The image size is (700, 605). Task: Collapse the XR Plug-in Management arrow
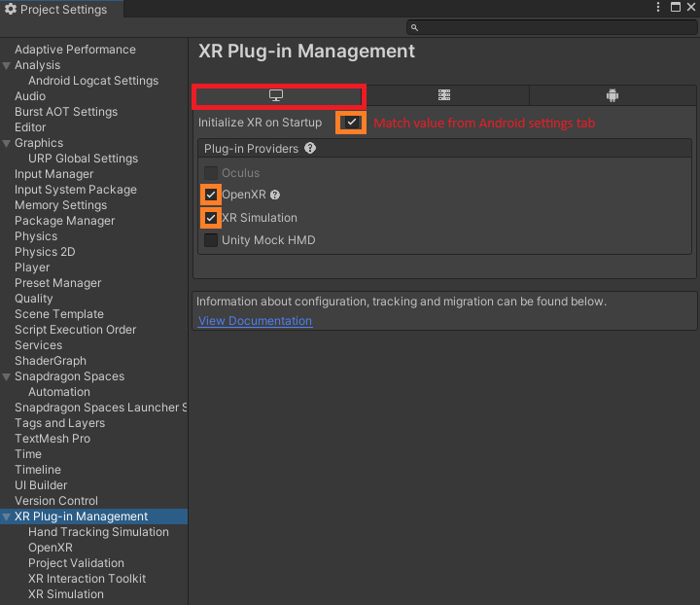(x=6, y=517)
